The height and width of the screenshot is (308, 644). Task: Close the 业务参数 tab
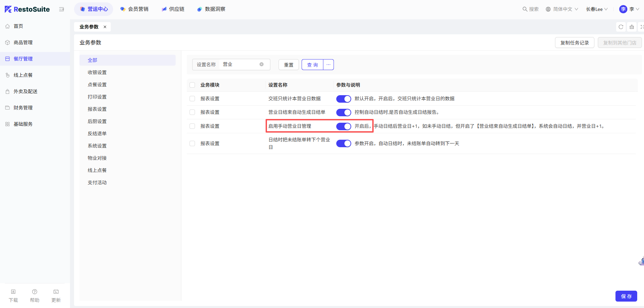[x=105, y=27]
